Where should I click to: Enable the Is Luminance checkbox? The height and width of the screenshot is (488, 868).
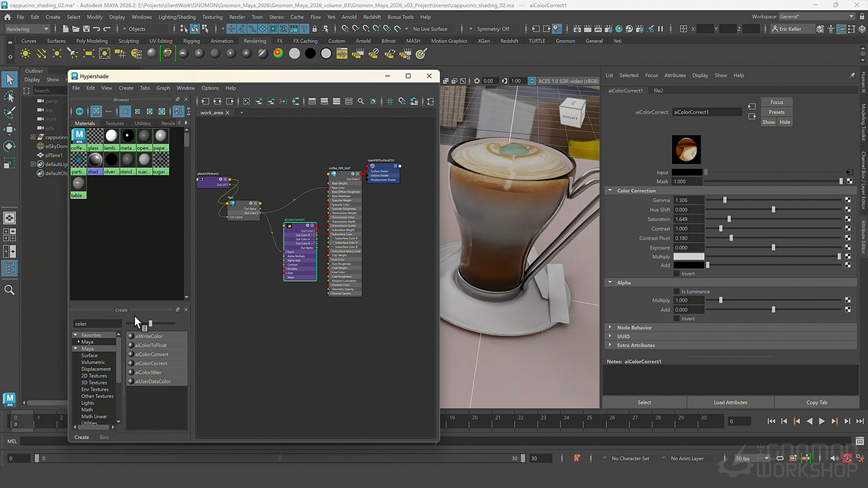point(676,291)
